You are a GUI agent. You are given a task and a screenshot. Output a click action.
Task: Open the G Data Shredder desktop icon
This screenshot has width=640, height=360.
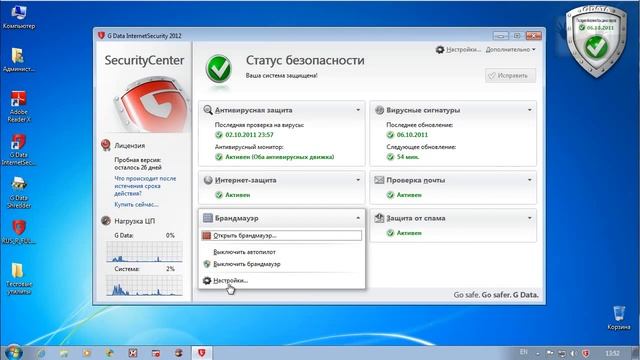(x=19, y=193)
